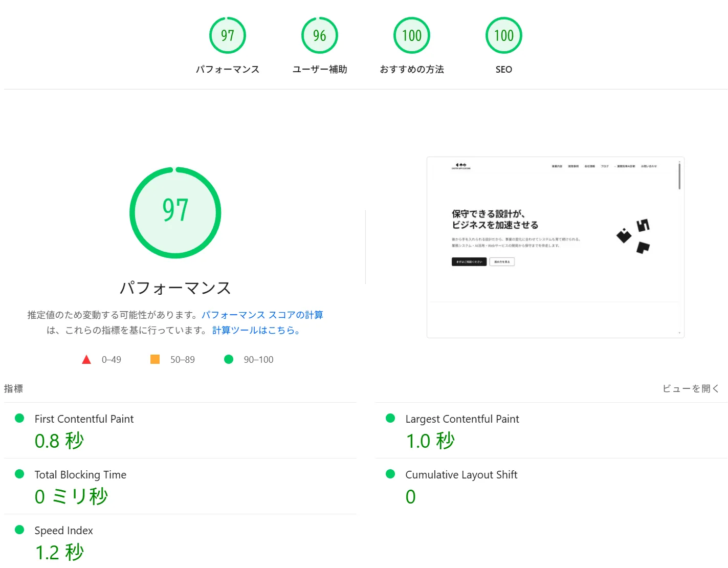Click the Speed Index label
Viewport: 728px width, 568px height.
click(63, 531)
